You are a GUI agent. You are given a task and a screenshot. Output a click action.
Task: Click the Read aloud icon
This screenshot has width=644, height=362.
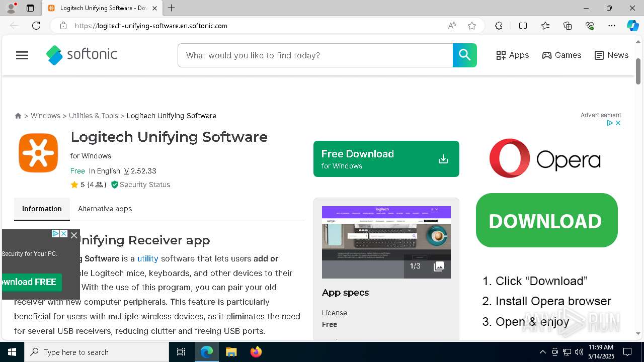452,26
